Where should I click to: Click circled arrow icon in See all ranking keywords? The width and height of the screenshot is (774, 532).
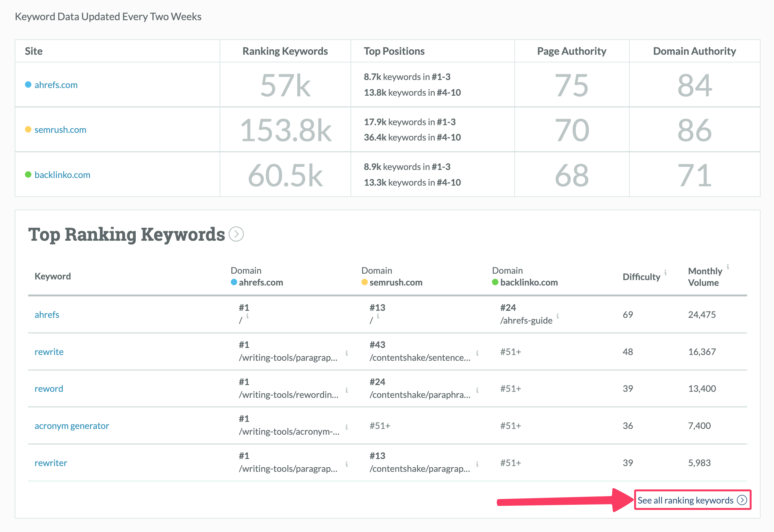pyautogui.click(x=742, y=500)
